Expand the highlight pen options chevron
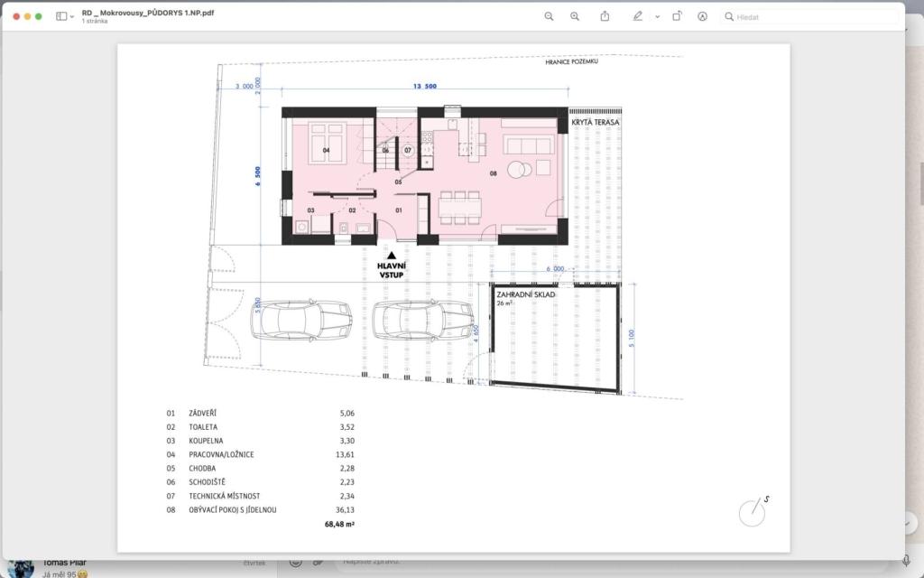 pyautogui.click(x=657, y=16)
